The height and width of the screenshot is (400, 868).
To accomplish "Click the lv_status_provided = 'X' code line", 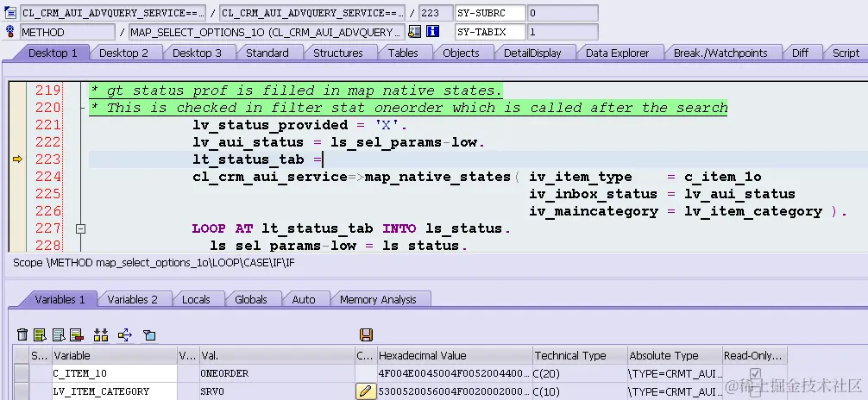I will pyautogui.click(x=299, y=125).
